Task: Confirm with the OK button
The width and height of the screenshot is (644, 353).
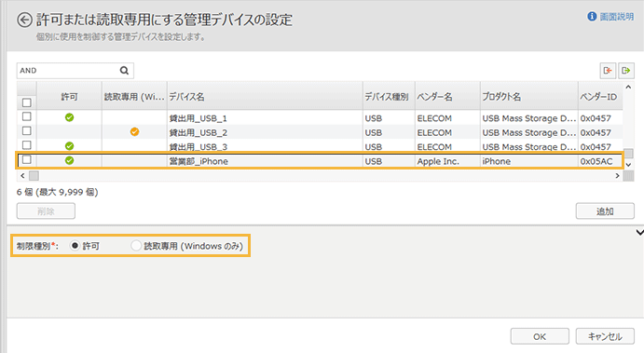Action: [540, 336]
